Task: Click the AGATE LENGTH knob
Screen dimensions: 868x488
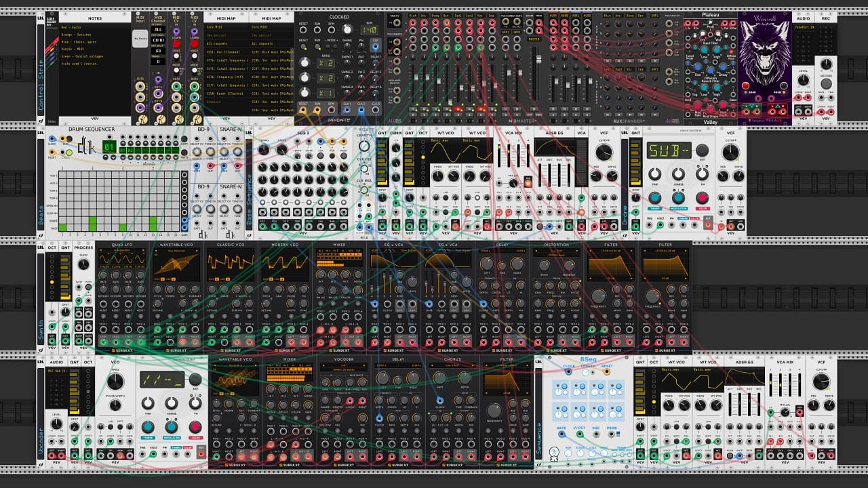Action: (x=364, y=146)
